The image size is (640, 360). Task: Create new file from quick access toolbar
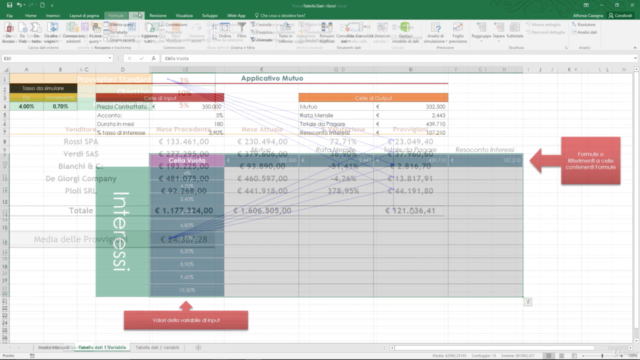[x=42, y=5]
